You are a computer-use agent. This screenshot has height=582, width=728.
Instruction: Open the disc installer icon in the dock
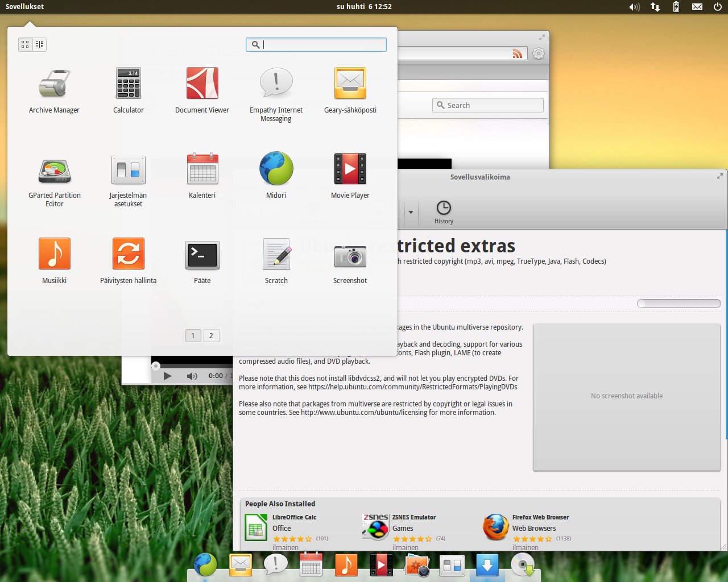tap(523, 565)
